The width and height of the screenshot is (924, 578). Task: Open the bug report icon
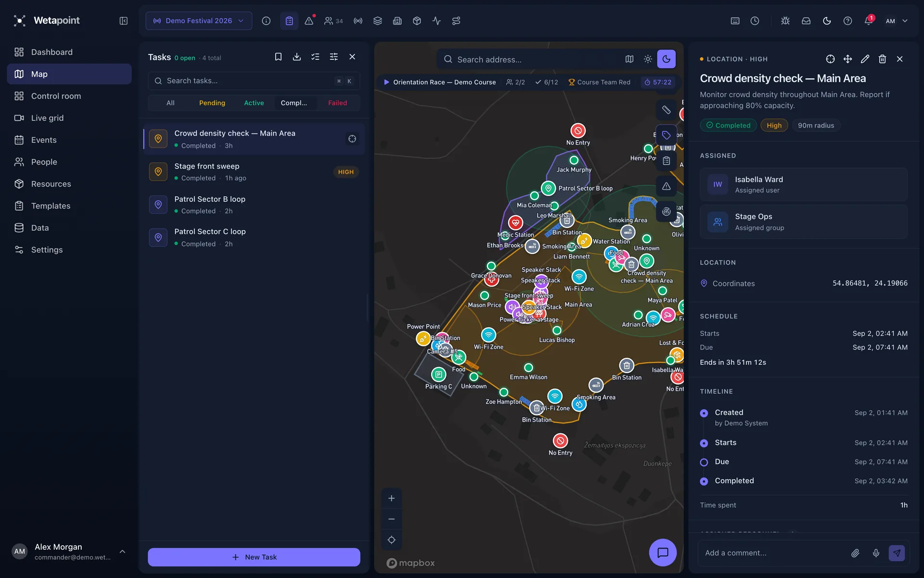785,21
